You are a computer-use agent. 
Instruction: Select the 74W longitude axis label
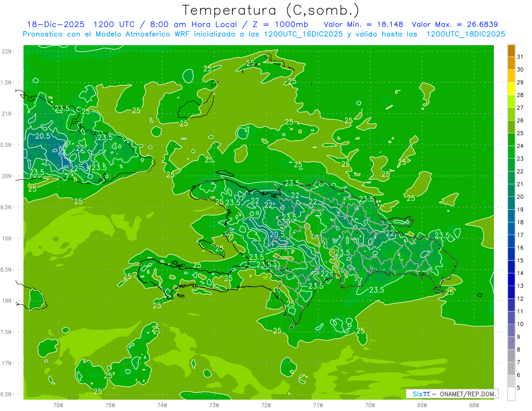pyautogui.click(x=162, y=405)
